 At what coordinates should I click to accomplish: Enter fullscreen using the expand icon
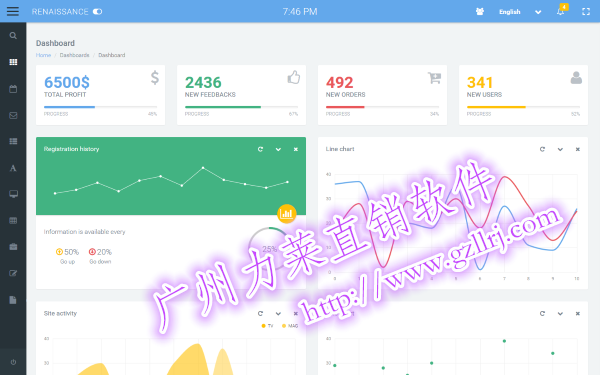tap(586, 12)
